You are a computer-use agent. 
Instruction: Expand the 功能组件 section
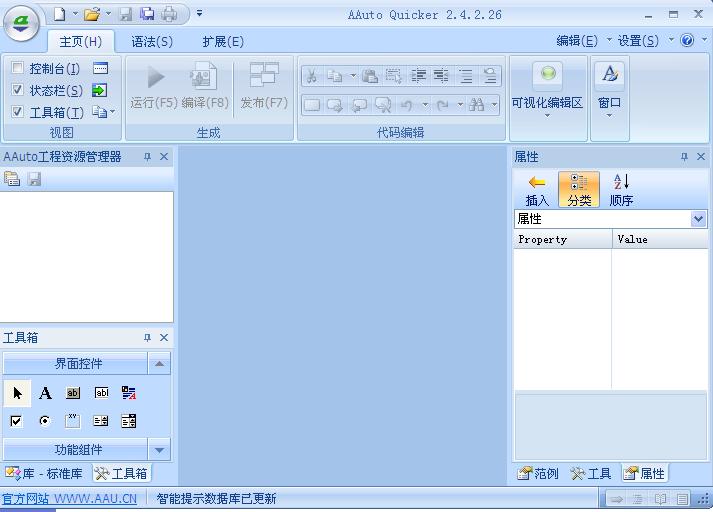pyautogui.click(x=159, y=450)
